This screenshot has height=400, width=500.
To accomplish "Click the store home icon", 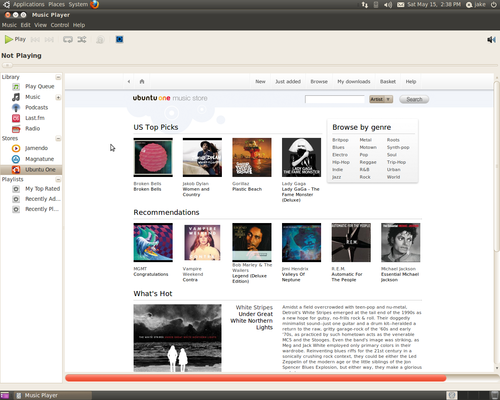I will [x=142, y=81].
